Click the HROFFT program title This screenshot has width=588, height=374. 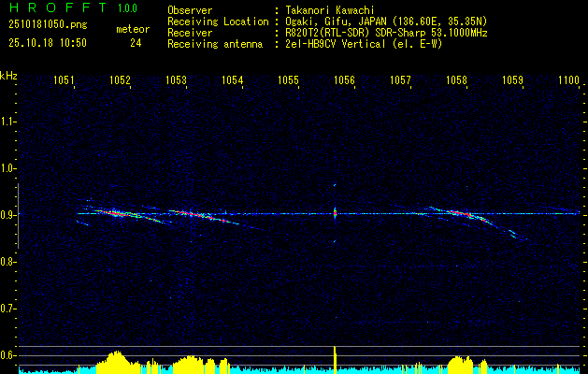pos(57,7)
